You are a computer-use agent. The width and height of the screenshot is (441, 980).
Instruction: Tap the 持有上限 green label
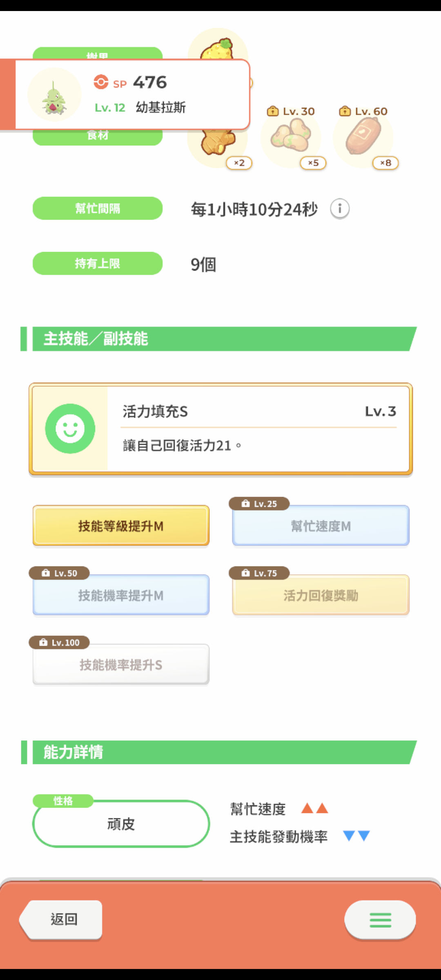pos(98,263)
